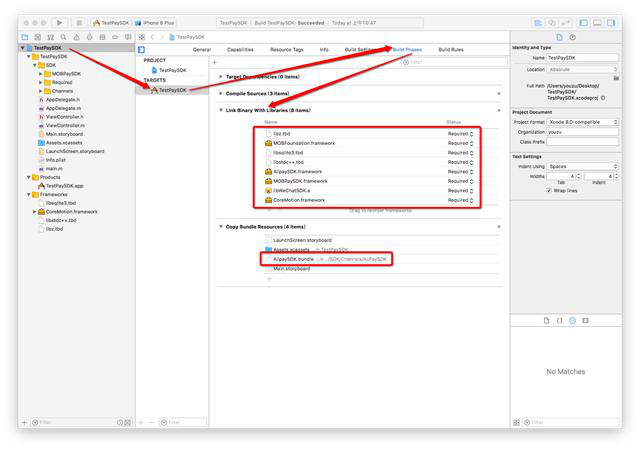Open the Issue navigator warning icon

76,37
